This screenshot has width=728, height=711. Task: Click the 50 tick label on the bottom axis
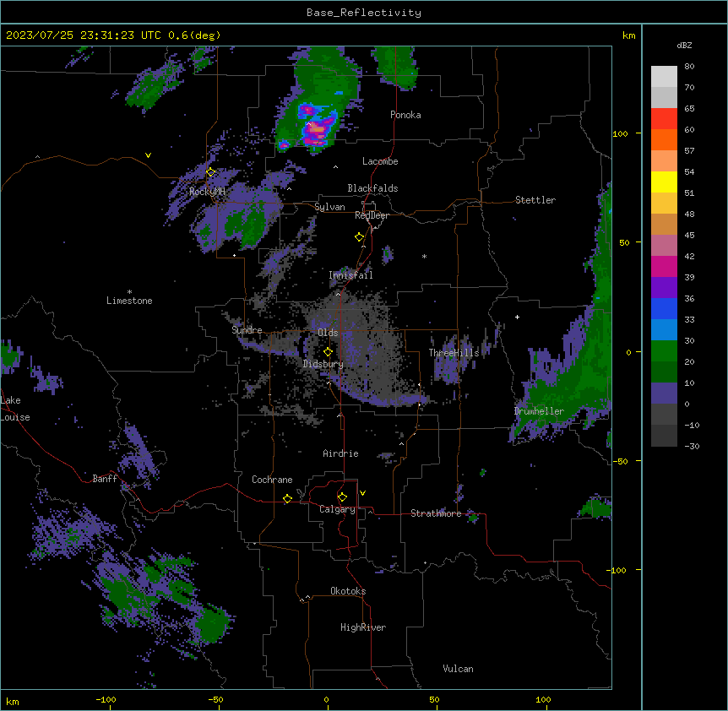coord(434,699)
